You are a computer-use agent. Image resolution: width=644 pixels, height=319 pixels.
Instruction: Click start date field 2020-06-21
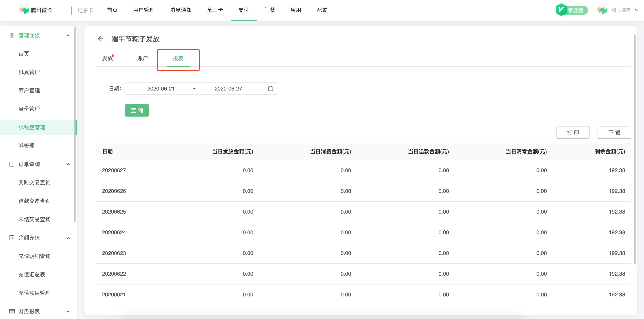(161, 89)
